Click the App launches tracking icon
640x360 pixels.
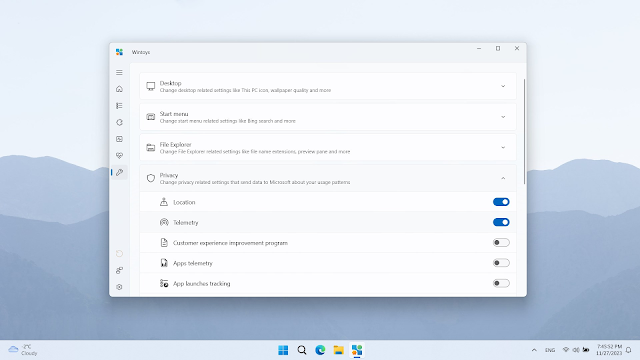pyautogui.click(x=164, y=283)
